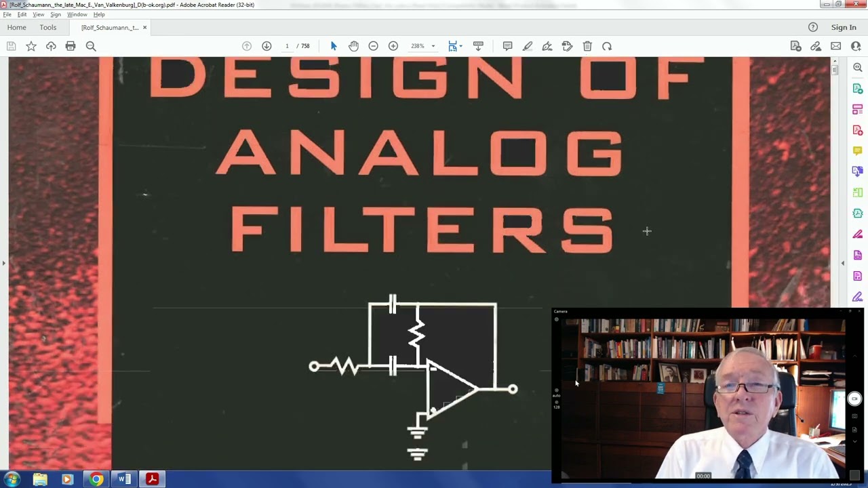
Task: Open File Explorer from taskbar
Action: click(x=40, y=480)
